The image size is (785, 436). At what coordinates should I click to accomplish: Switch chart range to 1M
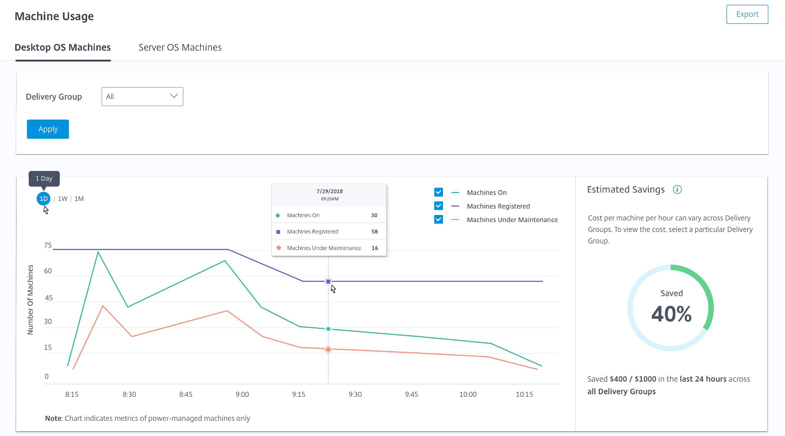tap(79, 199)
